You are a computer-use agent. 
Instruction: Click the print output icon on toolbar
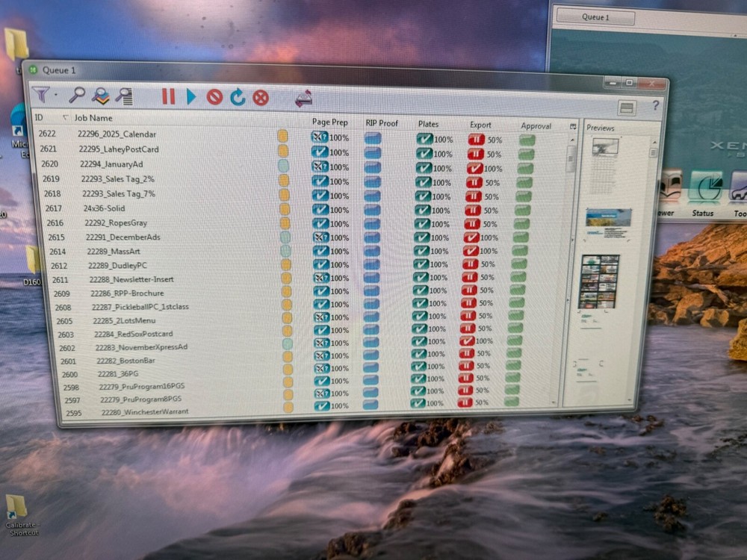pyautogui.click(x=302, y=97)
